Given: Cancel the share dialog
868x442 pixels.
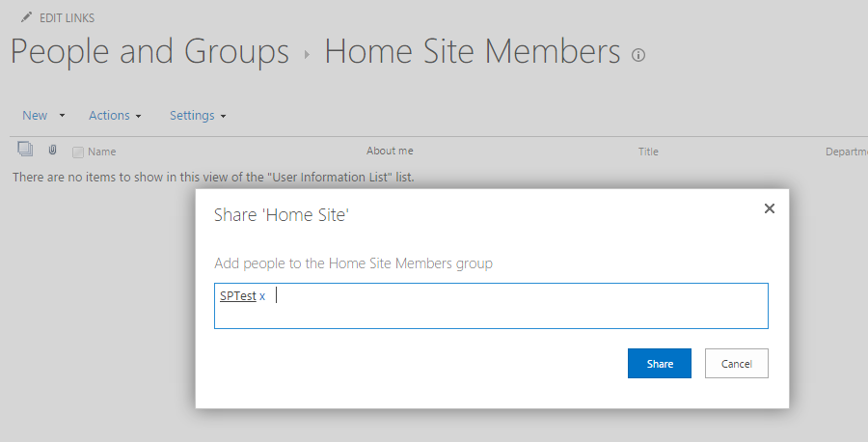Looking at the screenshot, I should pos(737,364).
